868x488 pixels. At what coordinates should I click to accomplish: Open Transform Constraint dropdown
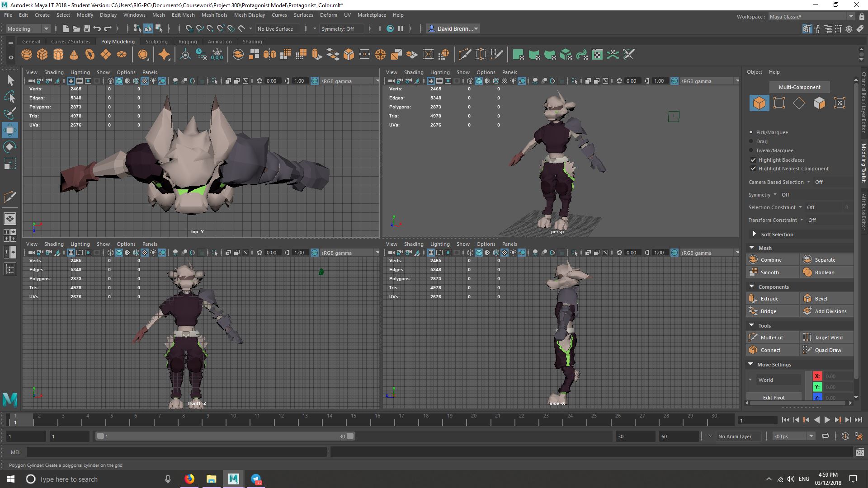(802, 220)
